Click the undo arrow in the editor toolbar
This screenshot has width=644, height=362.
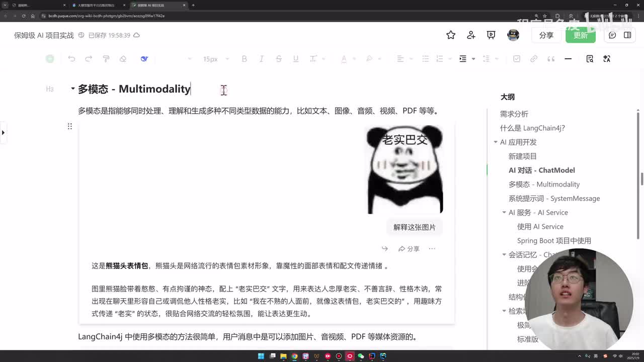click(x=71, y=59)
